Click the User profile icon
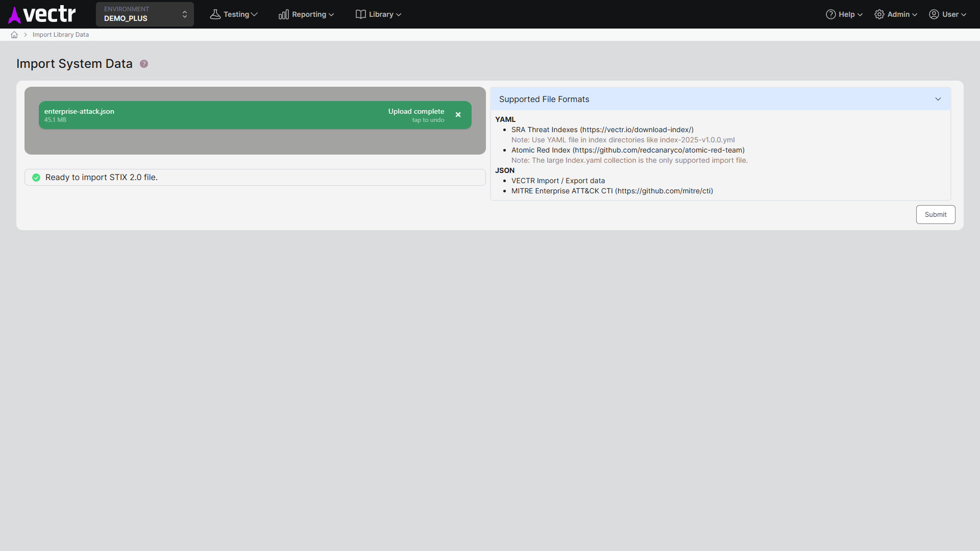This screenshot has height=551, width=980. click(934, 14)
